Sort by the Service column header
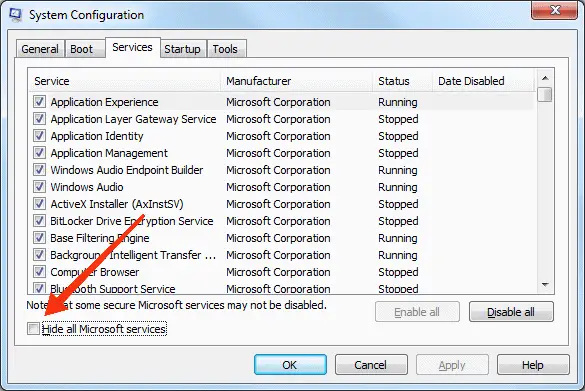Image resolution: width=585 pixels, height=391 pixels. [125, 81]
